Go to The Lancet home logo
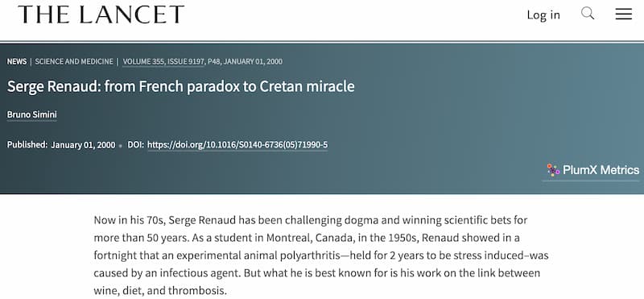The height and width of the screenshot is (299, 644). (x=101, y=15)
